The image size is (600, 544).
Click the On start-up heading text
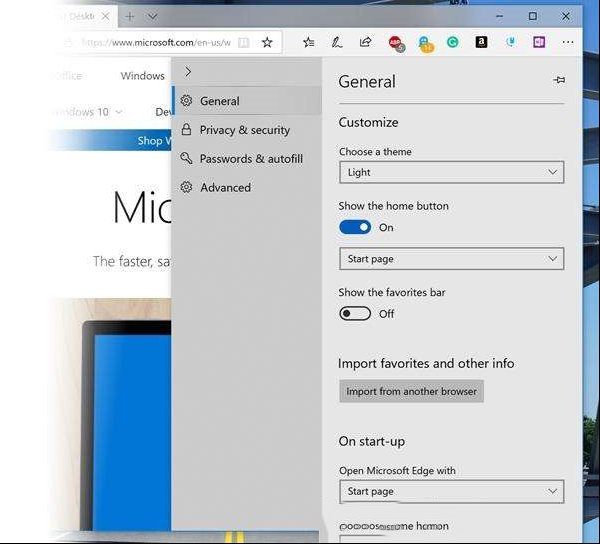tap(372, 441)
